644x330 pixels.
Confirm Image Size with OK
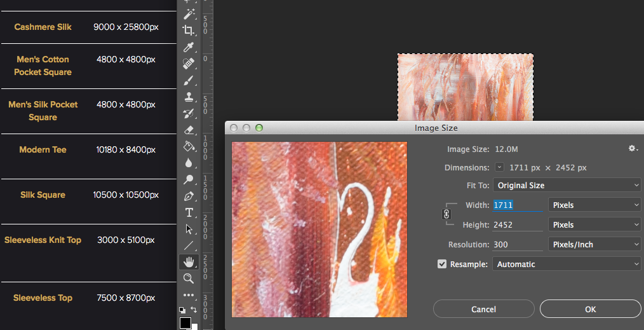pos(590,309)
